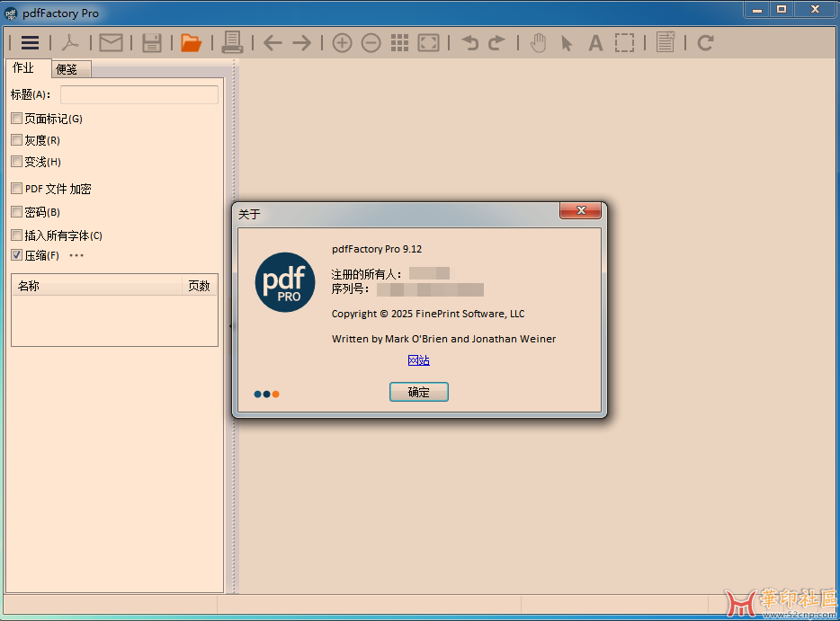The height and width of the screenshot is (621, 840).
Task: Open the hamburger menu in toolbar
Action: (x=30, y=42)
